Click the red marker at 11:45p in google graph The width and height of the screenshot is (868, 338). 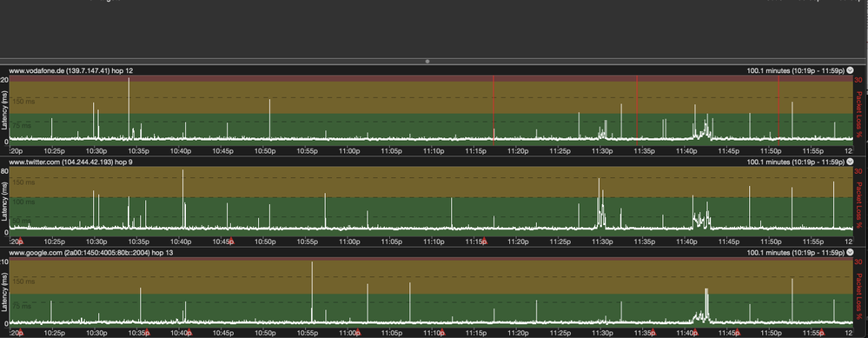pyautogui.click(x=737, y=332)
